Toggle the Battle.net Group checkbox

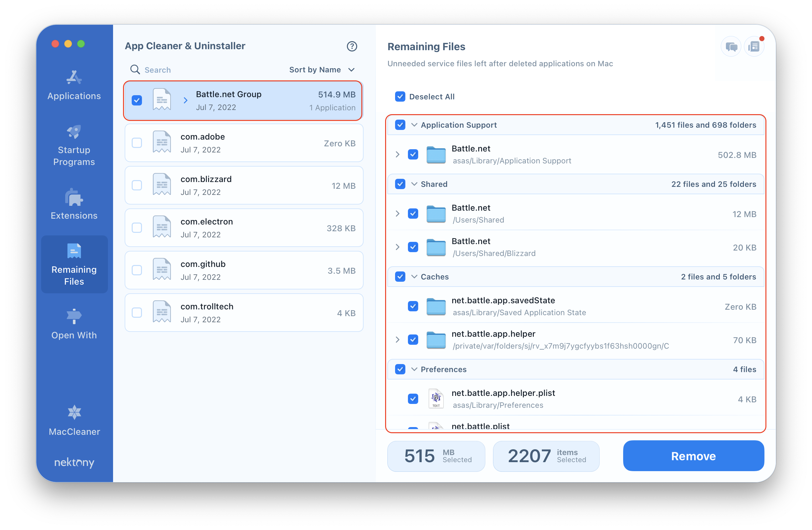coord(137,100)
